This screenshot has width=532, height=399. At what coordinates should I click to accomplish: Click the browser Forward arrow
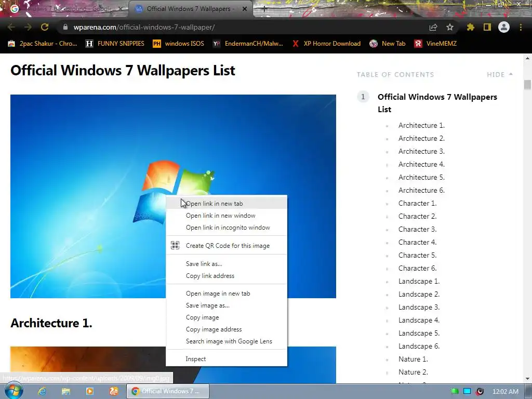[x=28, y=27]
